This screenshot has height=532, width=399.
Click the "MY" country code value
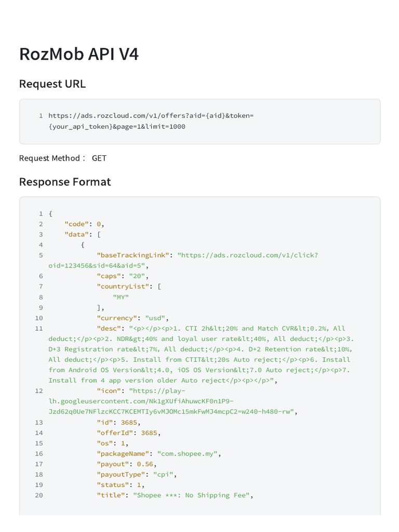coord(121,297)
